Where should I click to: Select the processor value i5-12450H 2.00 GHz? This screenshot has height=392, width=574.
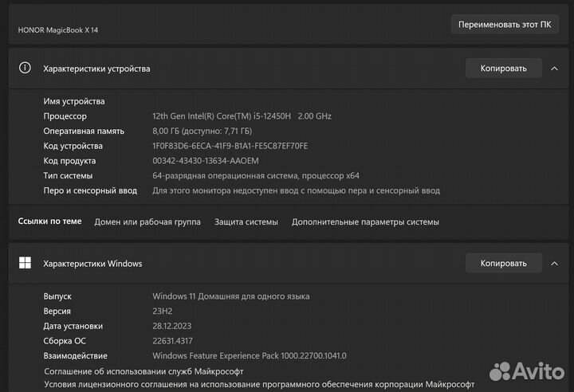click(242, 116)
